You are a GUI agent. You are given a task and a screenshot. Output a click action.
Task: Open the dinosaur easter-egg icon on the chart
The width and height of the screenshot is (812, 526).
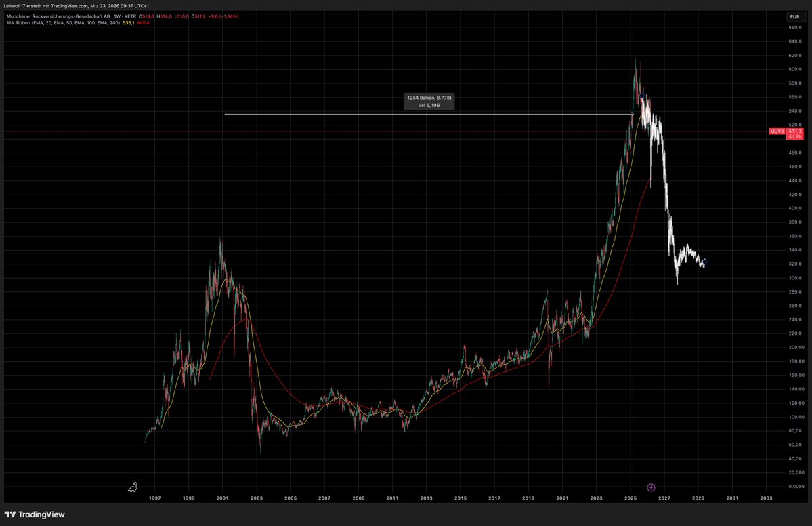pos(133,487)
